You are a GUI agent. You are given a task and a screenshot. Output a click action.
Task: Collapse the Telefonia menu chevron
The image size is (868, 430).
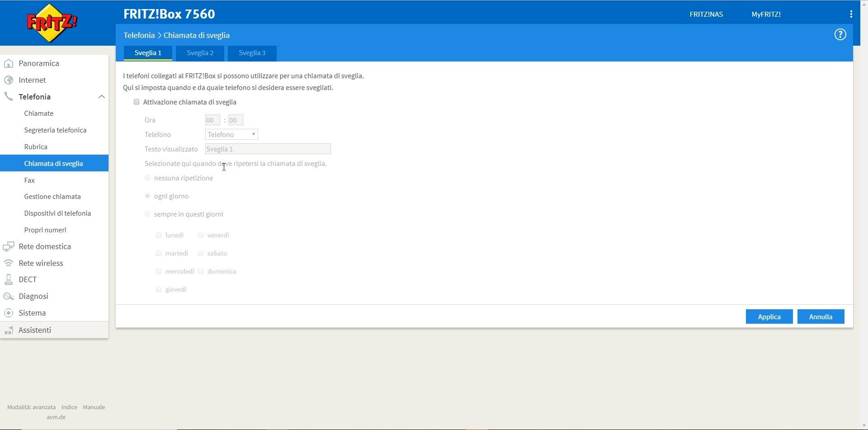pos(102,97)
